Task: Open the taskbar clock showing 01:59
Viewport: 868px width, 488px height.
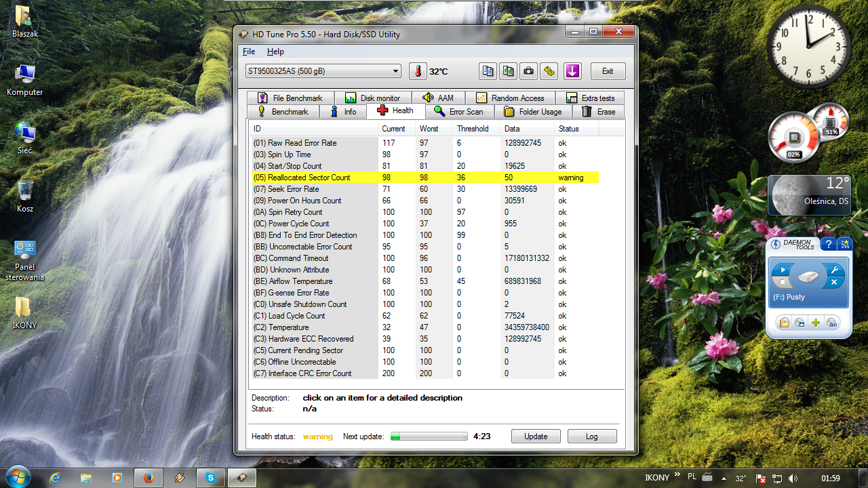Action: point(831,479)
